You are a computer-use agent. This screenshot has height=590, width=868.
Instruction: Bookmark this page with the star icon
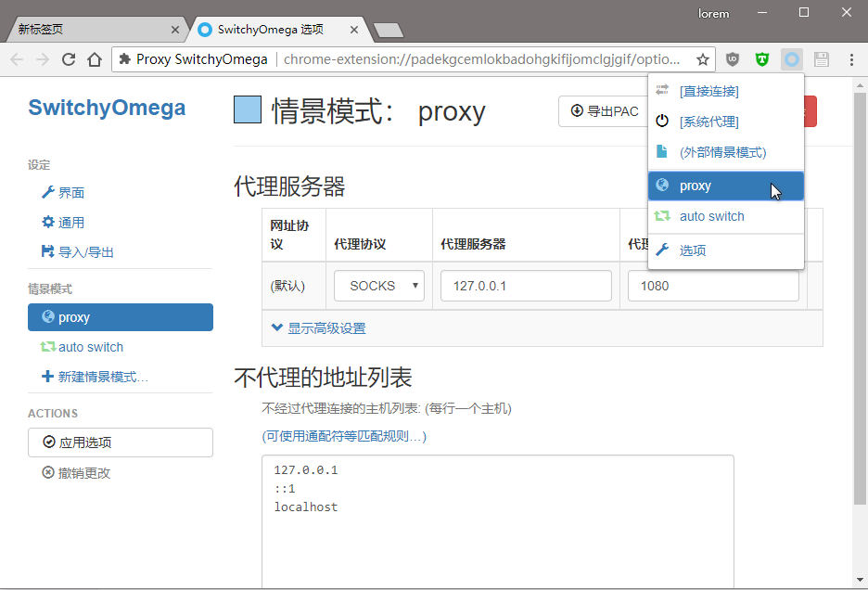pyautogui.click(x=703, y=59)
